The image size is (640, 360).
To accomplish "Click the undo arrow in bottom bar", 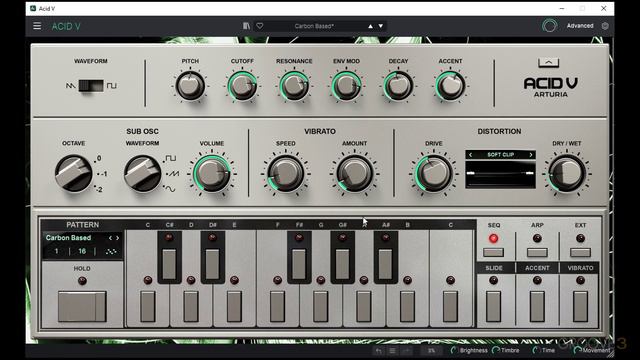I will pos(379,351).
